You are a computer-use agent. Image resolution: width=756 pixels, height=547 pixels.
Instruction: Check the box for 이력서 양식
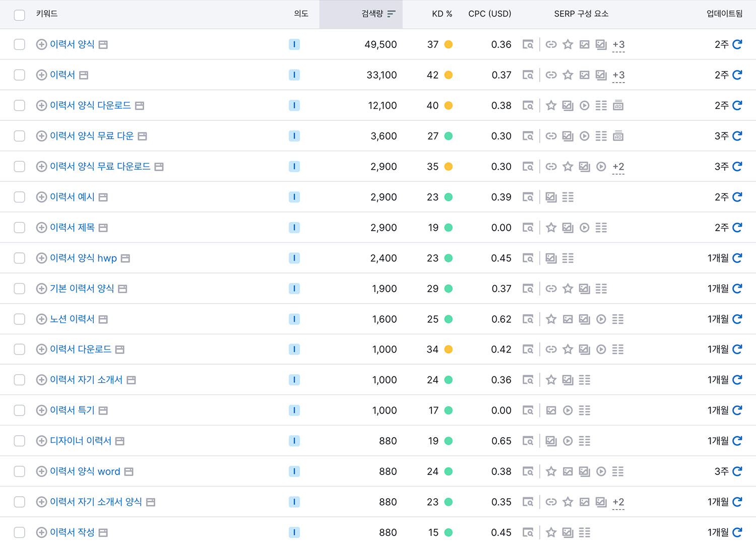(20, 44)
